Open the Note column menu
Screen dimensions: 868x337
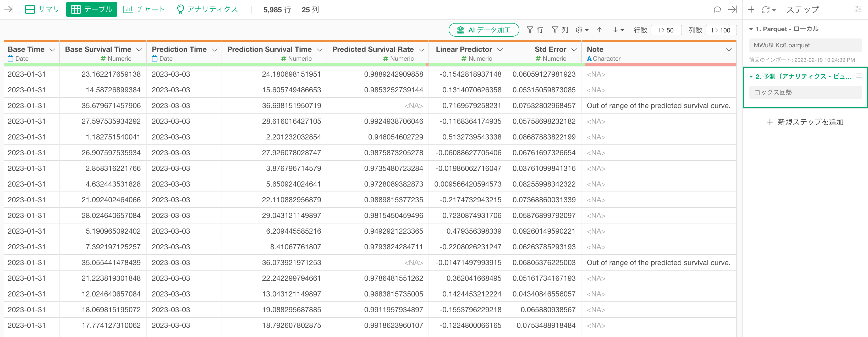pos(729,50)
